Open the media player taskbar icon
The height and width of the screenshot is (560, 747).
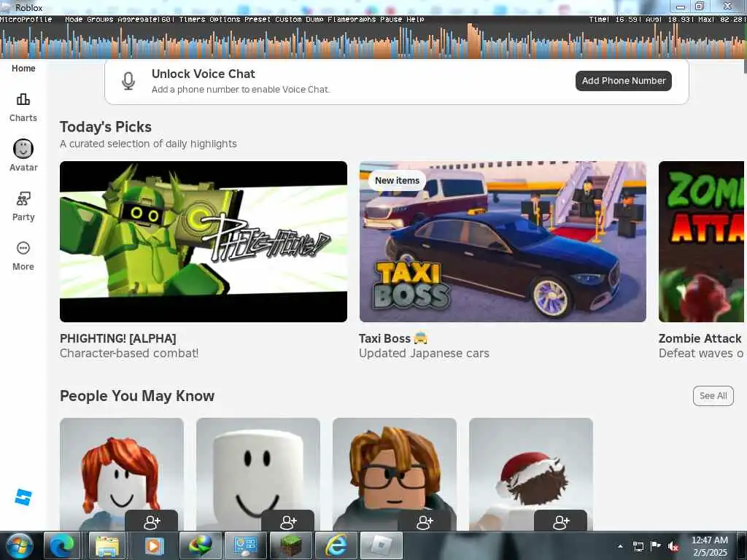(153, 545)
